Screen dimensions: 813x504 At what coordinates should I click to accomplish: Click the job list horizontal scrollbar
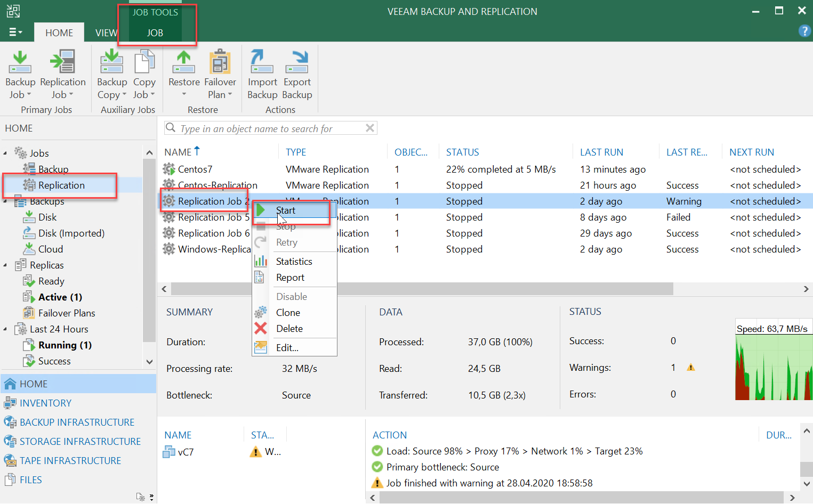pyautogui.click(x=421, y=289)
